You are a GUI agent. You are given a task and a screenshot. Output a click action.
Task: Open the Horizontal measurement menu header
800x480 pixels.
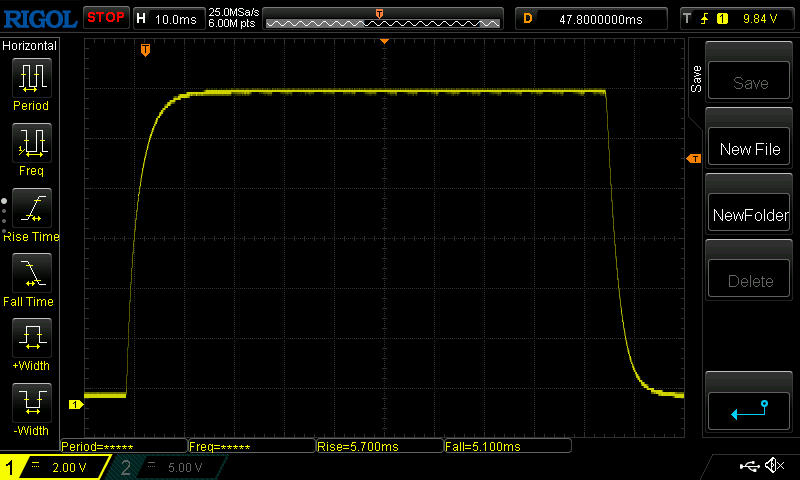[x=29, y=46]
